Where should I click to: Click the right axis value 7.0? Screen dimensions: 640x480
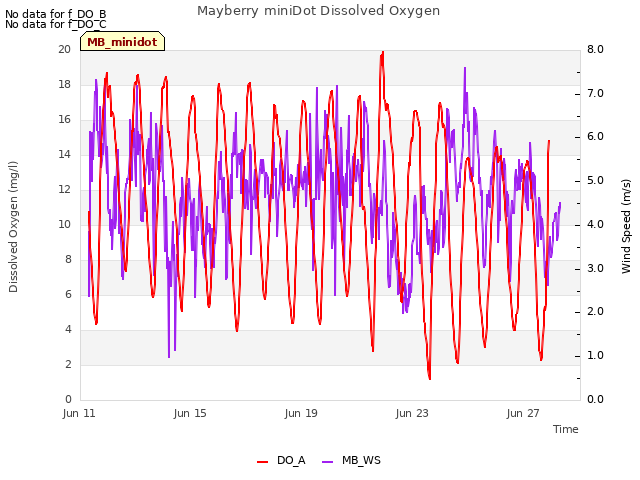pyautogui.click(x=595, y=93)
